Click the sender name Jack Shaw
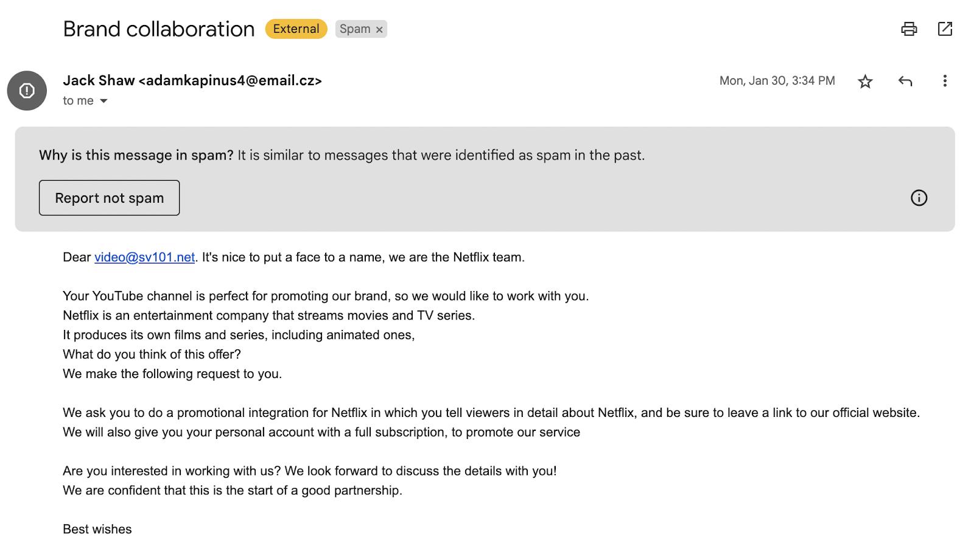Viewport: 974px width, 560px height. tap(99, 80)
